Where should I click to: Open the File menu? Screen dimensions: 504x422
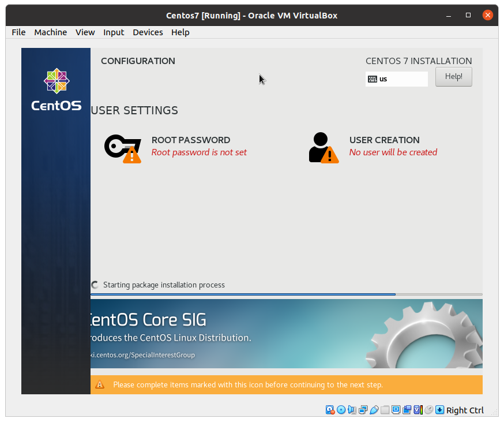[x=18, y=32]
